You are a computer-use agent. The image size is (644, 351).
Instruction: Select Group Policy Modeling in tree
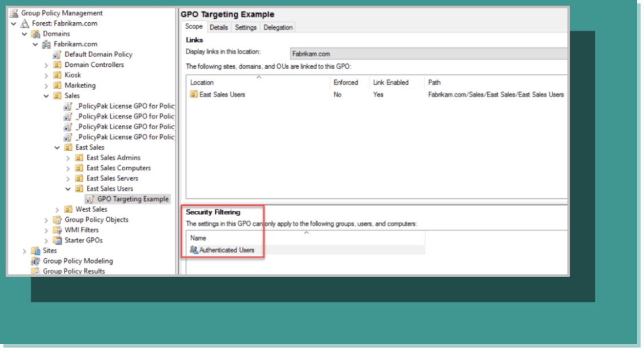[x=78, y=261]
